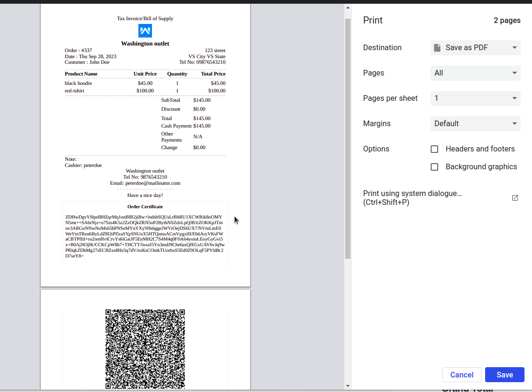Enable the Background graphics checkbox
Screen dimensions: 532x392
tap(434, 166)
